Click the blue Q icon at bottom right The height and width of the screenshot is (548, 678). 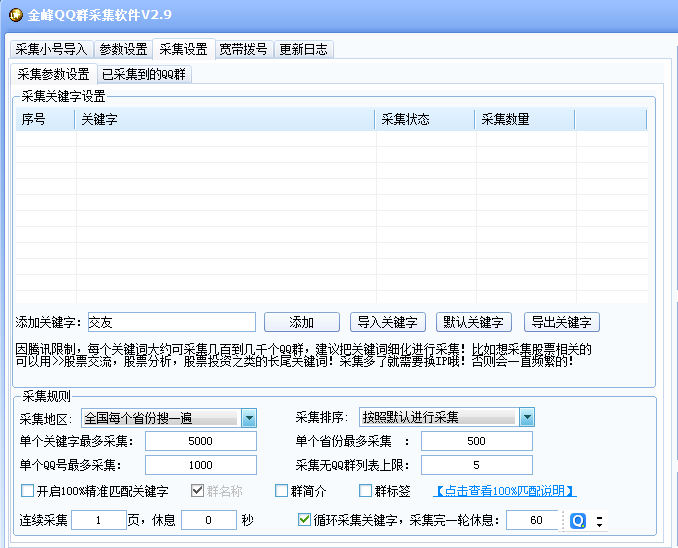point(578,520)
